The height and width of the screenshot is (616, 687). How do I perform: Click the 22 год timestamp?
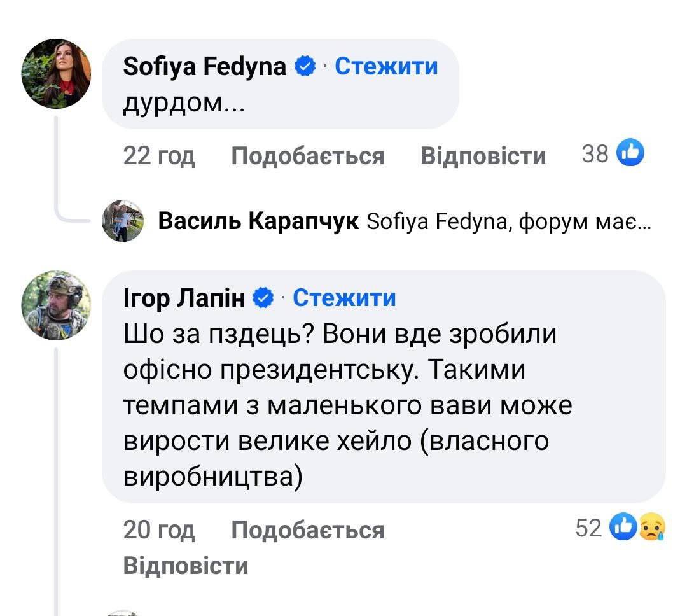coord(159,156)
